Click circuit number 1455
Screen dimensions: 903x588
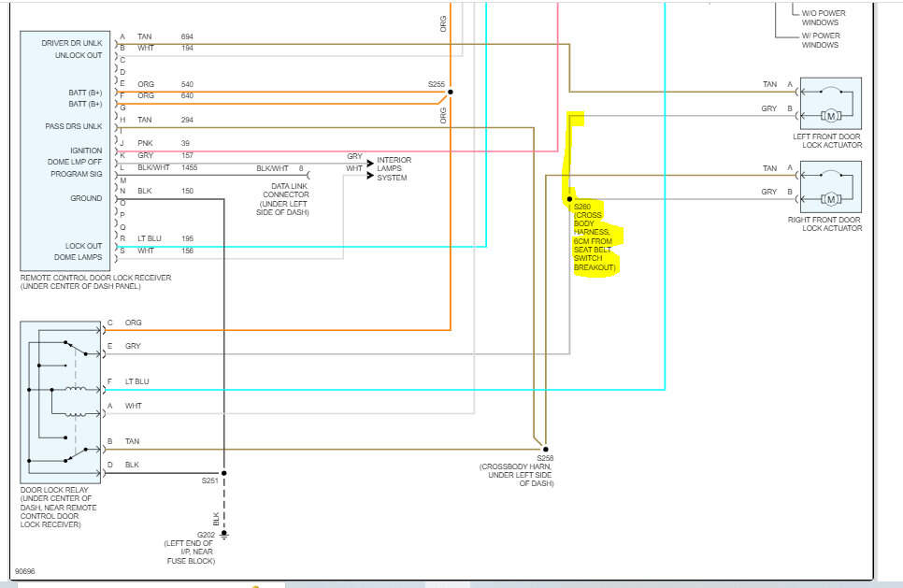(x=190, y=167)
